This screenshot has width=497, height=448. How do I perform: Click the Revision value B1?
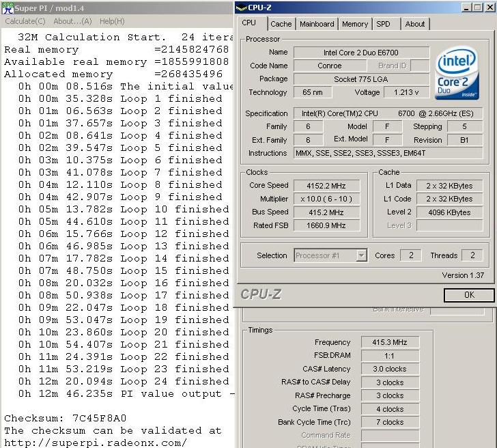tap(465, 140)
